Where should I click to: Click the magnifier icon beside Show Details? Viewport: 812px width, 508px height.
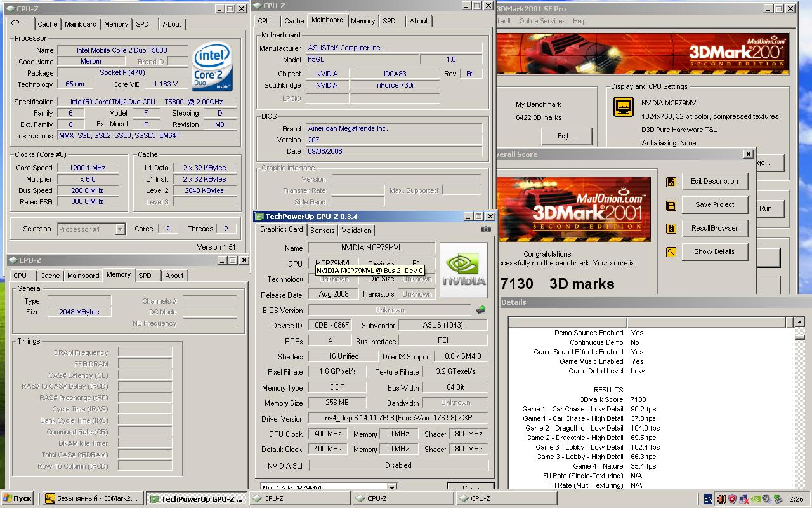[x=671, y=252]
